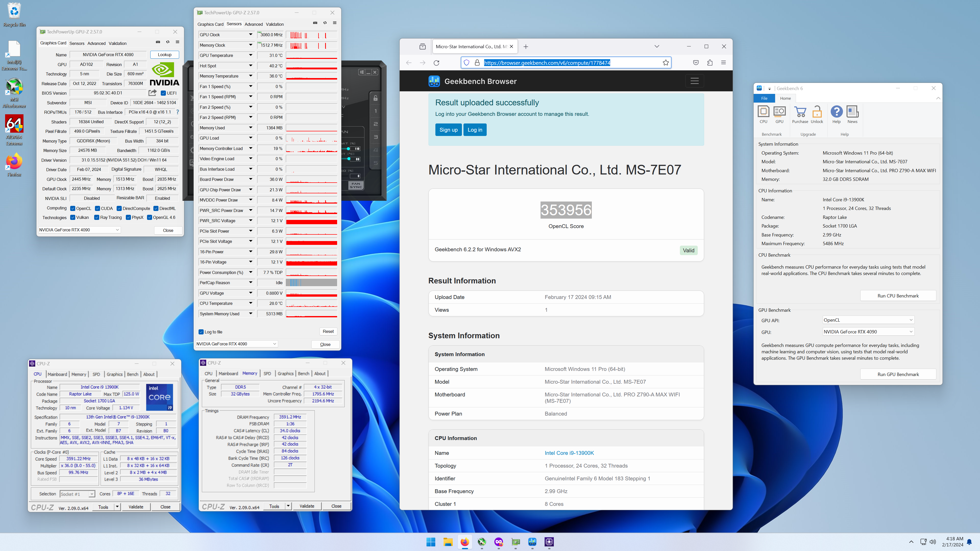Click Windows Start button on taskbar
The image size is (980, 551).
(431, 542)
